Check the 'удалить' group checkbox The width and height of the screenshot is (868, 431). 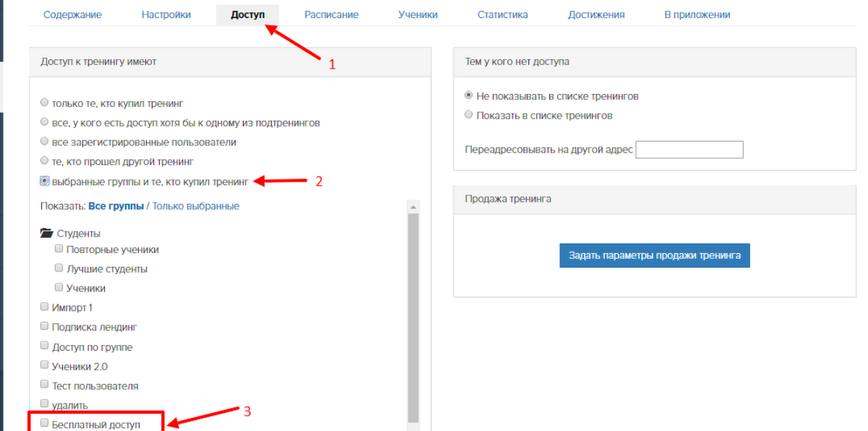tap(45, 404)
